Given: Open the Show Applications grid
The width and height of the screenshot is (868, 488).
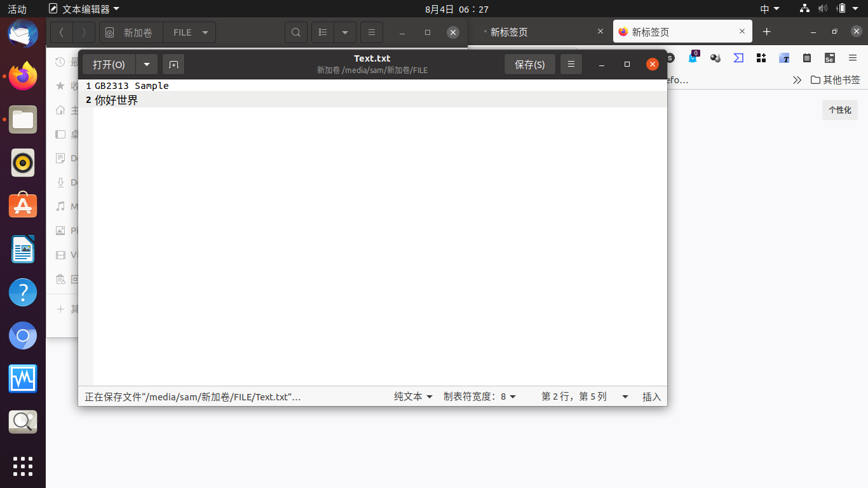Looking at the screenshot, I should [23, 466].
